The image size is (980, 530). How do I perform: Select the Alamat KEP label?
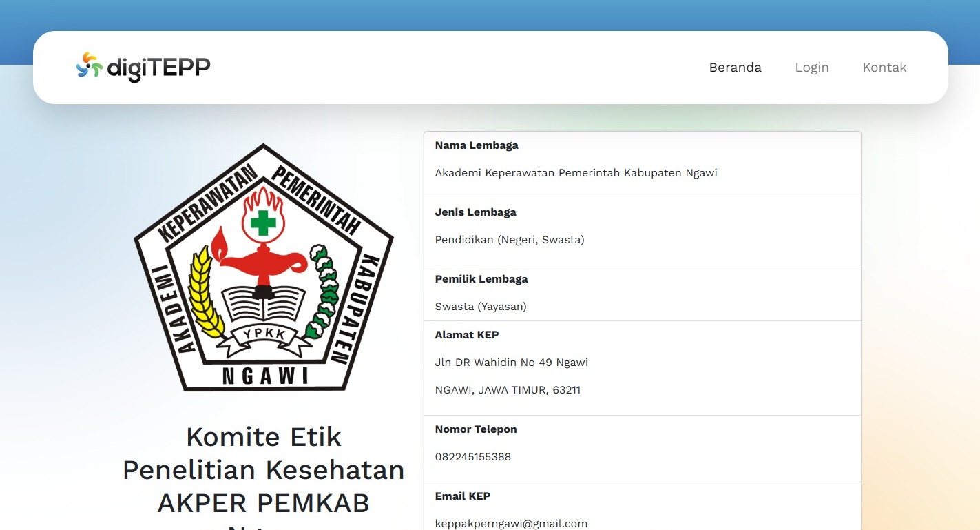[467, 335]
